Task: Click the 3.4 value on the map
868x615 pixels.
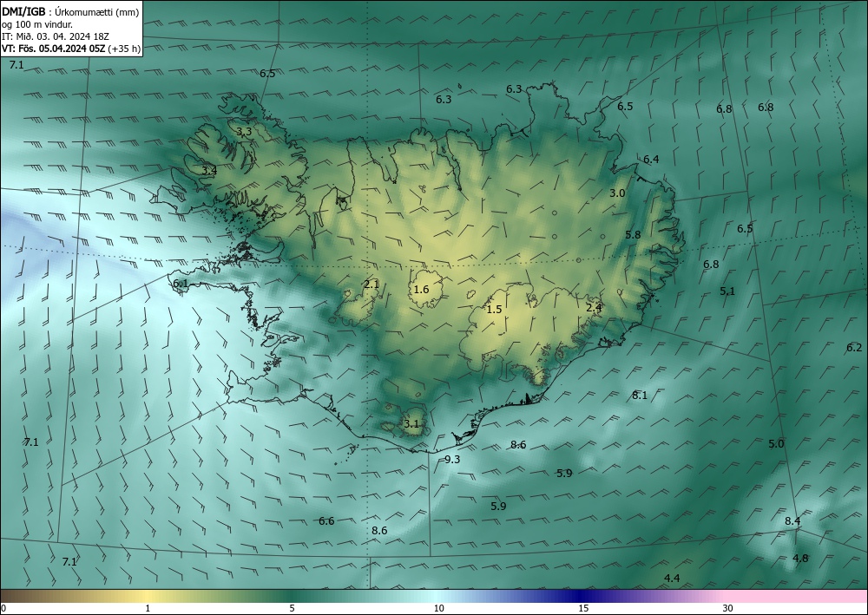Action: pyautogui.click(x=209, y=171)
